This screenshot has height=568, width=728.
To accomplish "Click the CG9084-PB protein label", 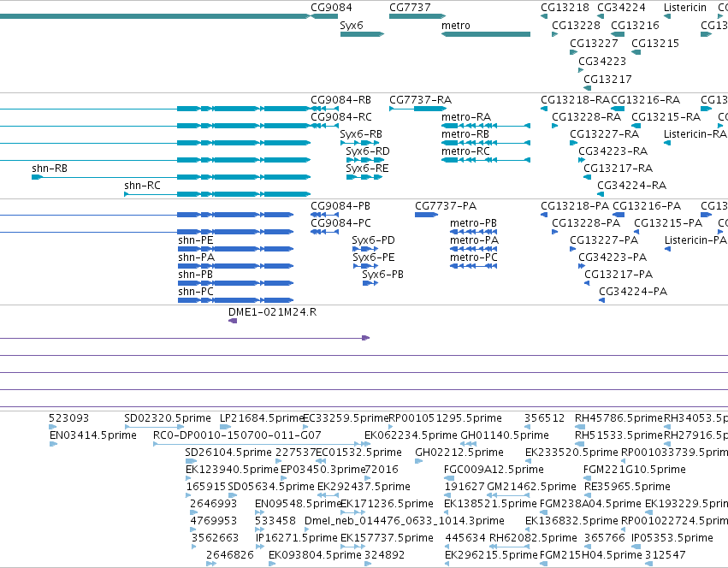I will pyautogui.click(x=340, y=206).
